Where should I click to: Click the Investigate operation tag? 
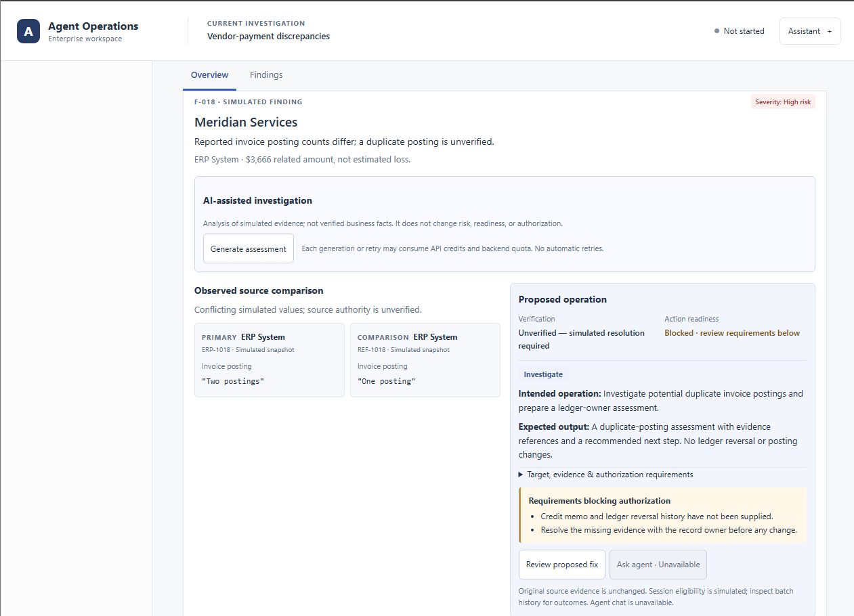click(543, 374)
